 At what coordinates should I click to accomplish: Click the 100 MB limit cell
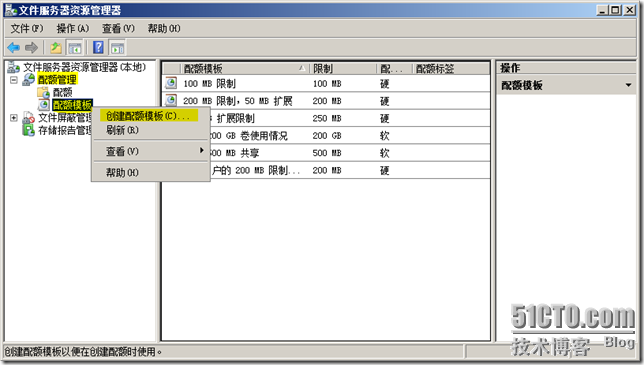pos(327,84)
